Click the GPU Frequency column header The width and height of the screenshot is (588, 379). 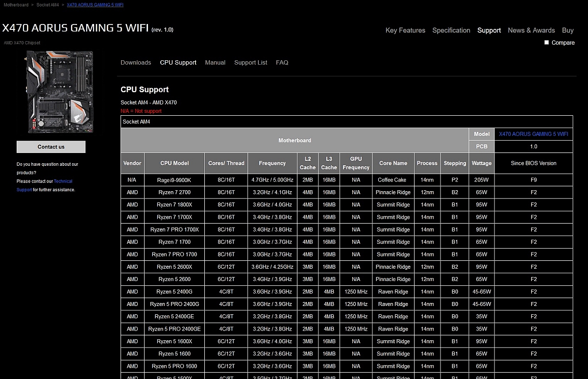click(x=356, y=163)
